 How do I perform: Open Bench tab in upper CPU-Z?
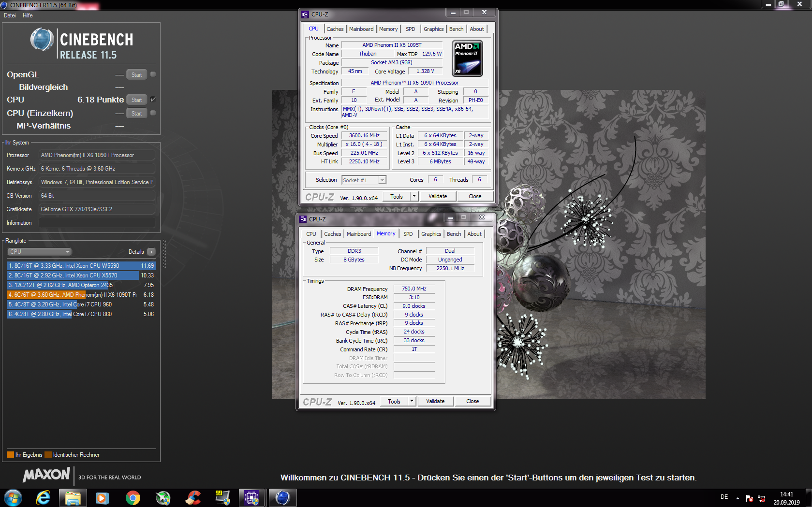pyautogui.click(x=456, y=29)
